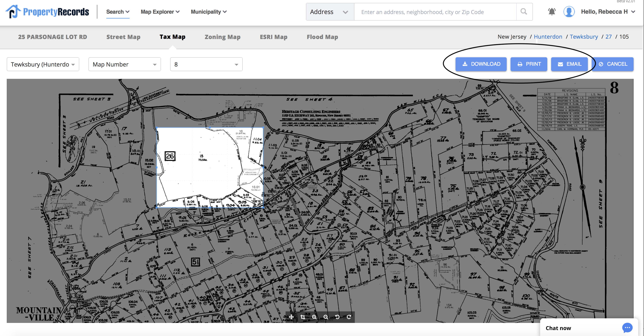This screenshot has width=644, height=336.
Task: Click the REVISIONS table on the map
Action: (x=571, y=109)
